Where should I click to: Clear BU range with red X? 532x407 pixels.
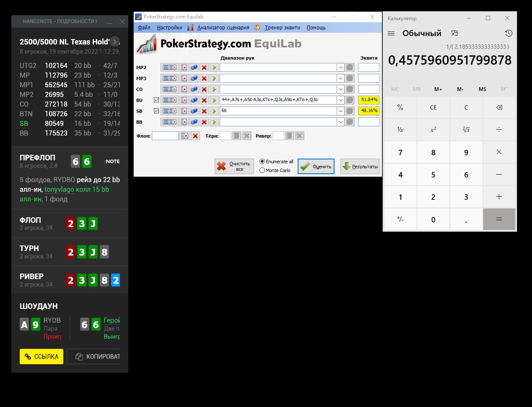coord(204,100)
